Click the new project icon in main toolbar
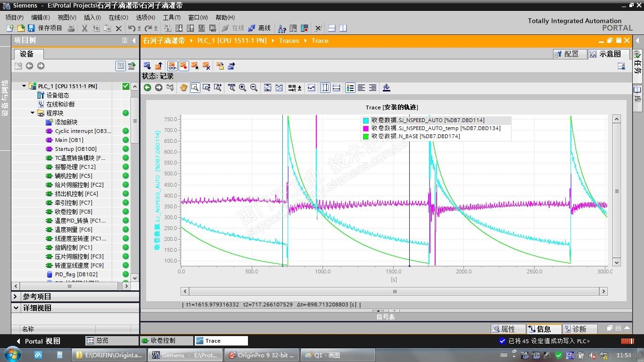Image resolution: width=644 pixels, height=362 pixels. 10,28
